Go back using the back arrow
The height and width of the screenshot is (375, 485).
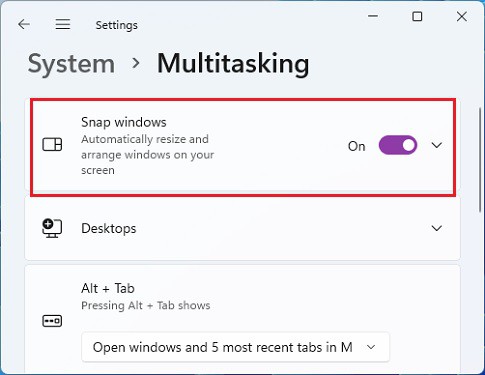24,24
